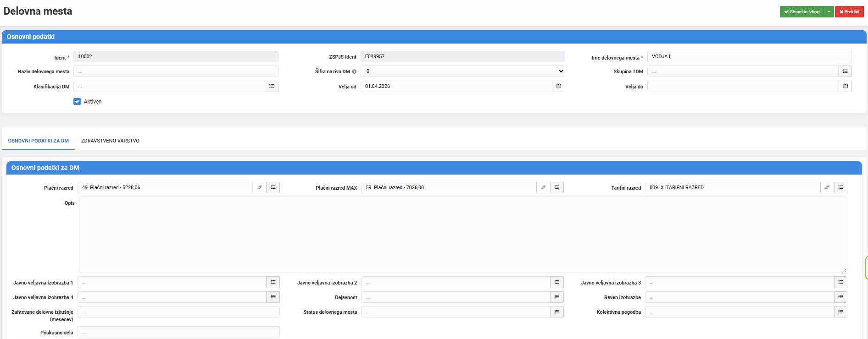Clear Plačni razred value with eraser icon
868x339 pixels.
click(260, 187)
